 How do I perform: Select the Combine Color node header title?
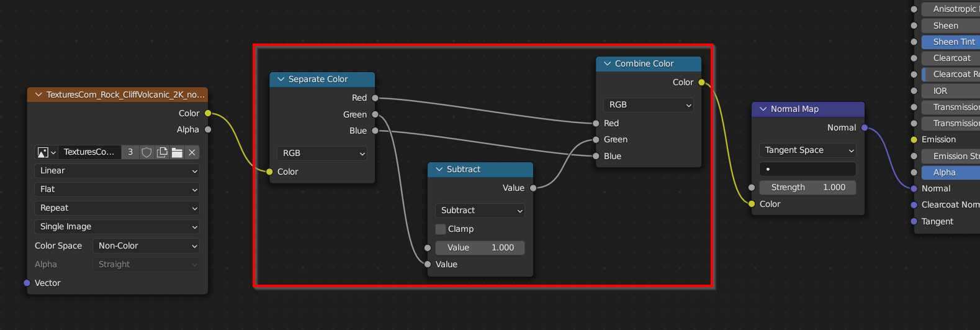tap(644, 63)
